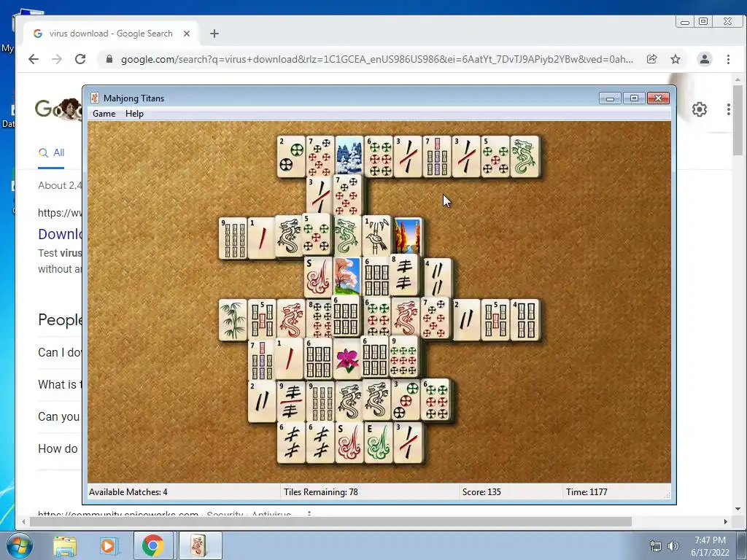This screenshot has height=560, width=747.
Task: Select the snowy winter season tile
Action: (x=349, y=156)
